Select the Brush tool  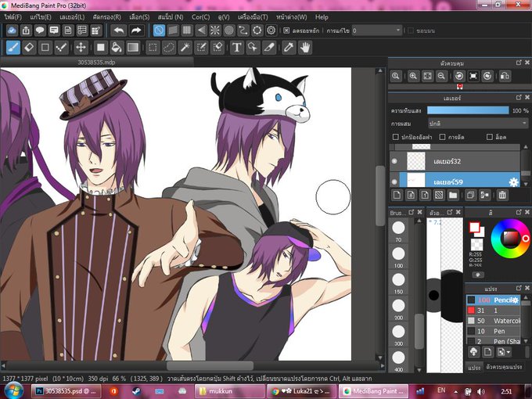pos(13,48)
